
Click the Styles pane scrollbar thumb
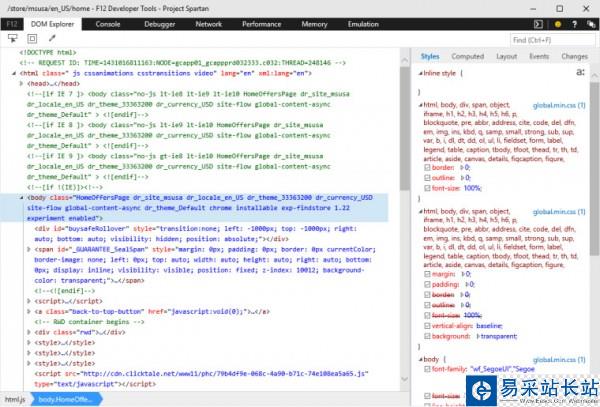(x=594, y=168)
